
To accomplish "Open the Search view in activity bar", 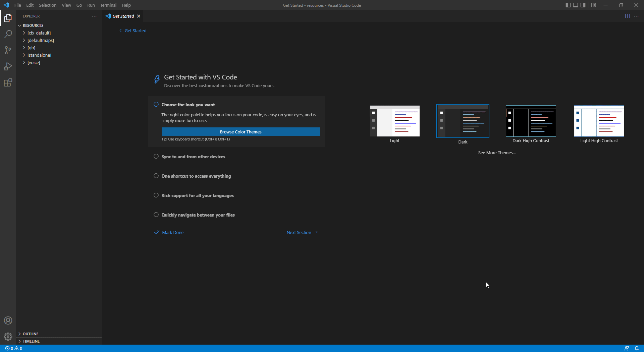I will coord(8,34).
